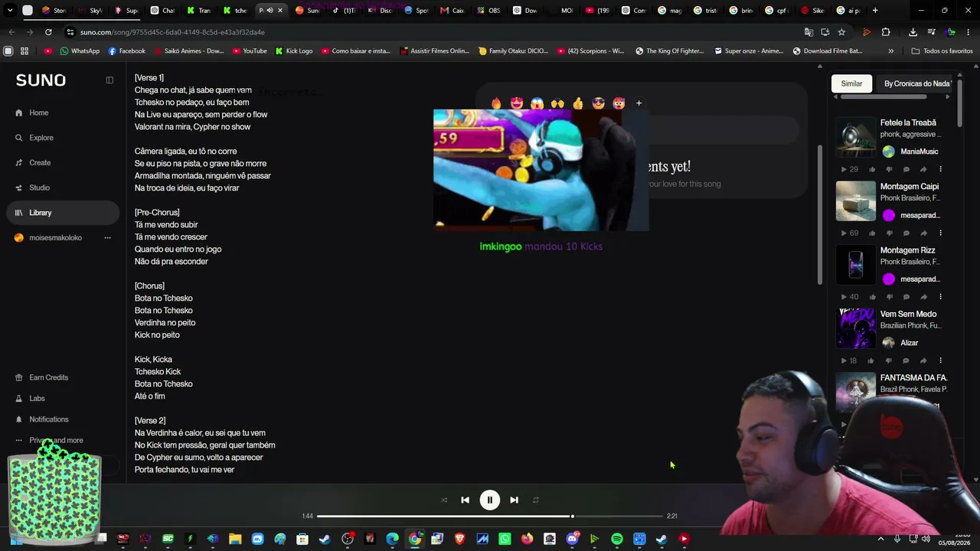Select the Similar tab

[x=851, y=83]
